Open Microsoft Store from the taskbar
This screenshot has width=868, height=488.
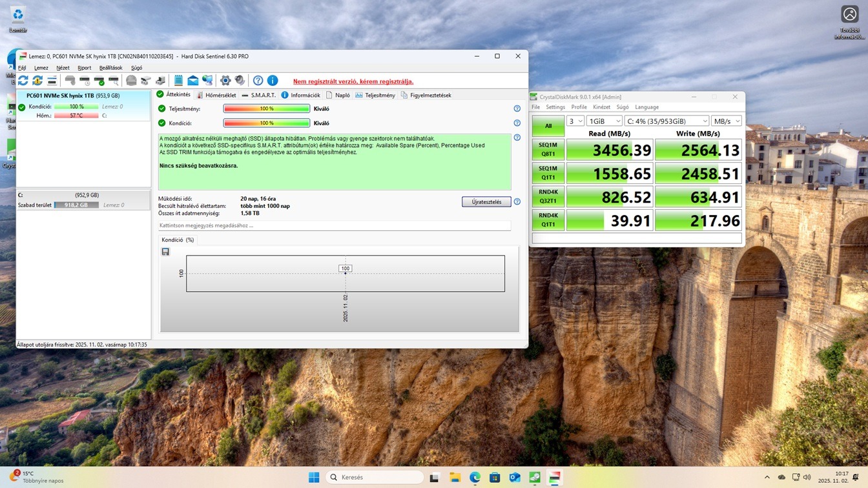495,478
